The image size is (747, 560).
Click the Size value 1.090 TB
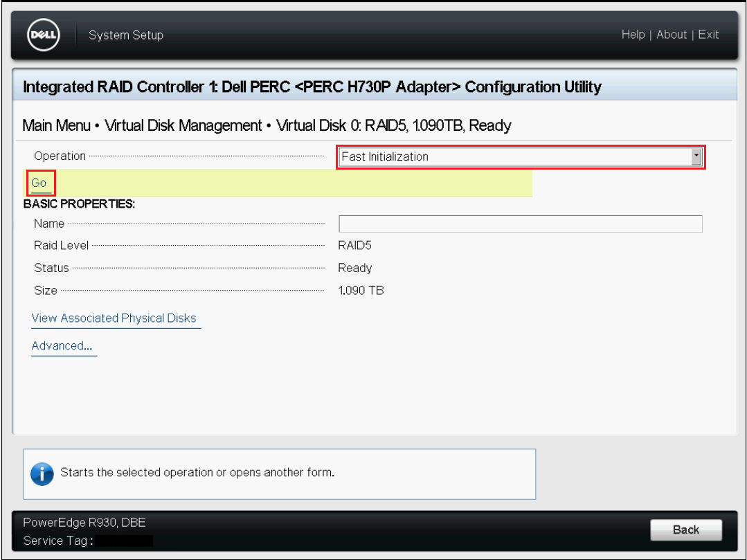(x=361, y=291)
